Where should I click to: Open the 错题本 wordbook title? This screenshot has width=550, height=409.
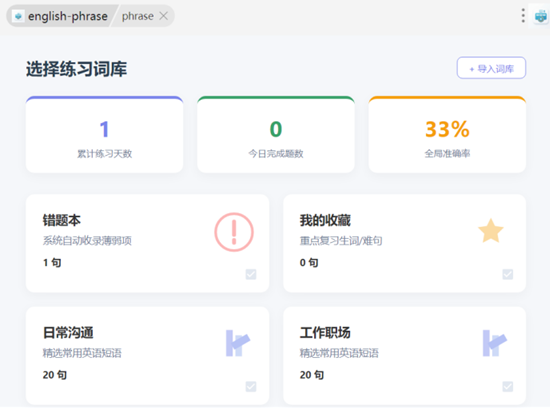coord(62,221)
